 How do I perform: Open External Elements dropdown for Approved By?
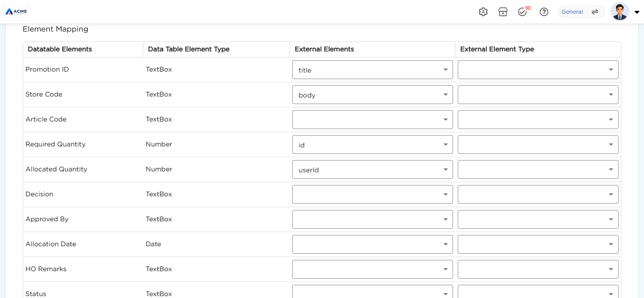(372, 219)
